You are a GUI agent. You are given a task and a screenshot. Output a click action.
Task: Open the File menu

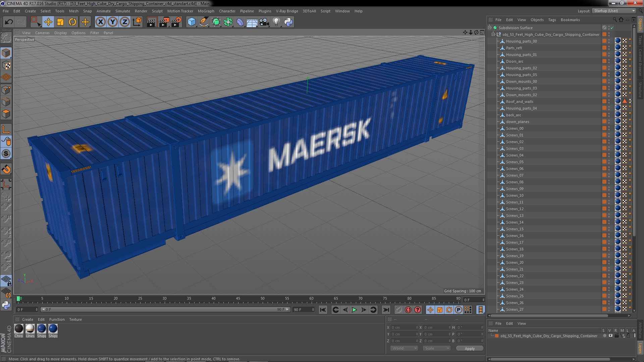(6, 11)
